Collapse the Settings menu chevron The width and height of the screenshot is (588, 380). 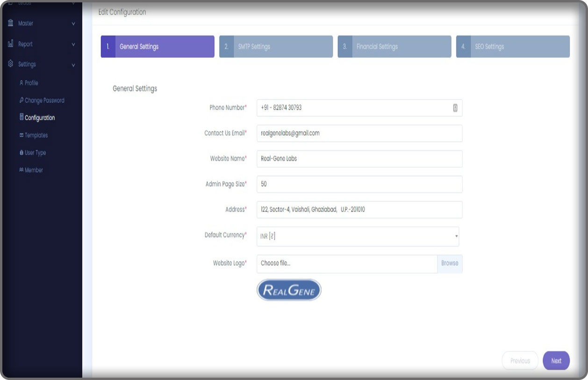tap(73, 65)
